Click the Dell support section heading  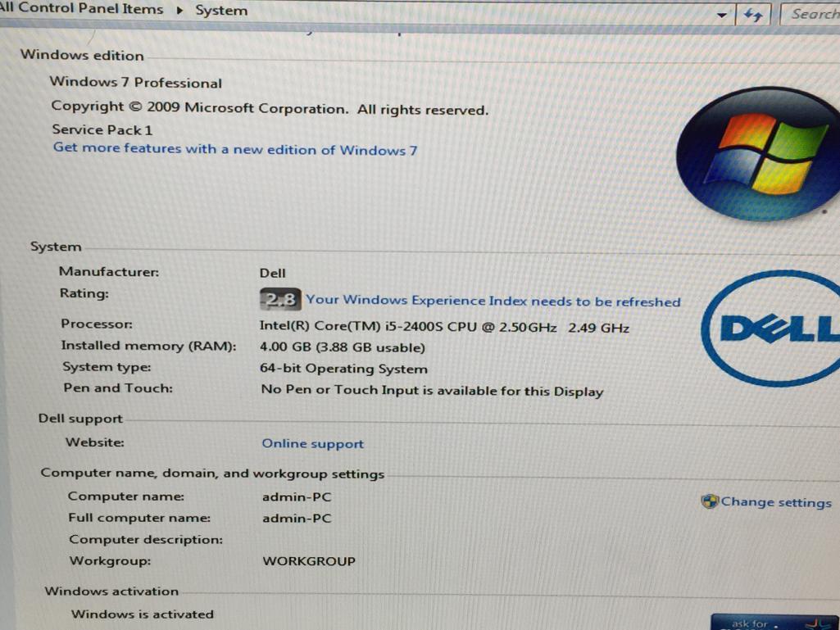(80, 419)
